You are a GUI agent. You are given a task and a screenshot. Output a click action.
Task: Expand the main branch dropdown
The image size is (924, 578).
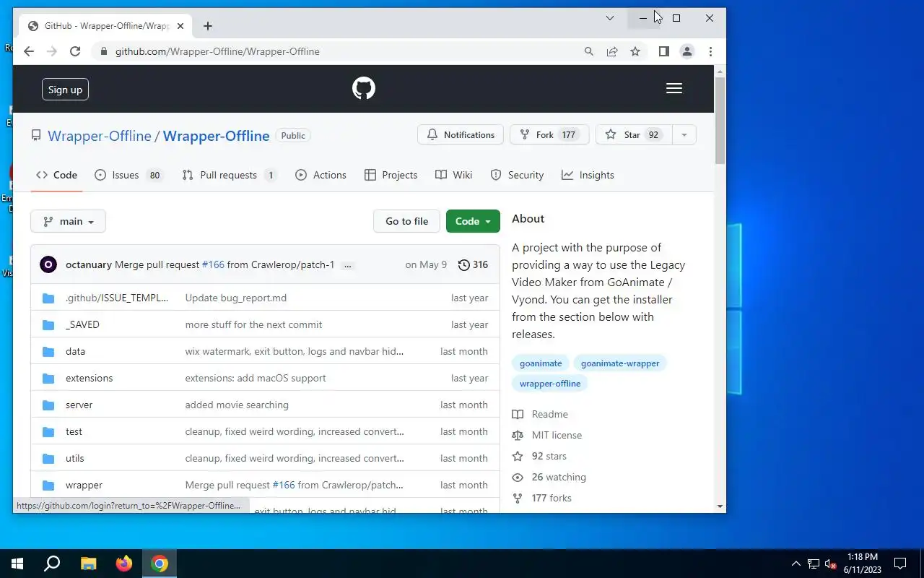(x=69, y=221)
